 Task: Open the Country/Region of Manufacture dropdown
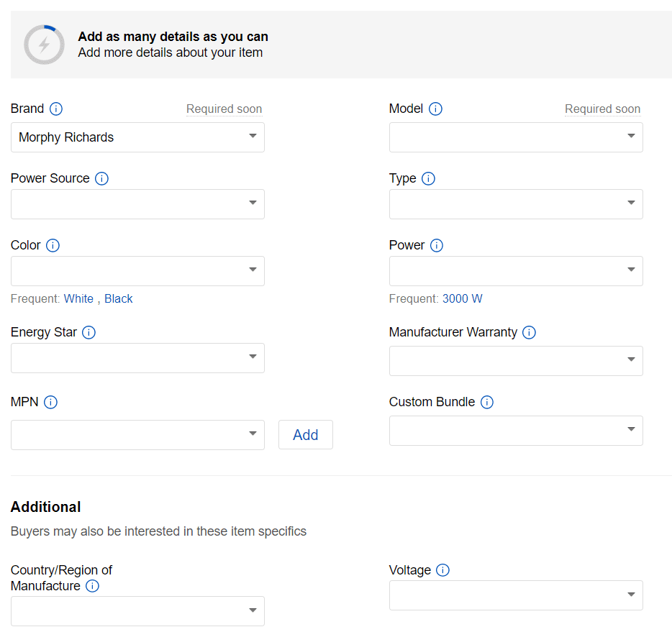pos(137,611)
